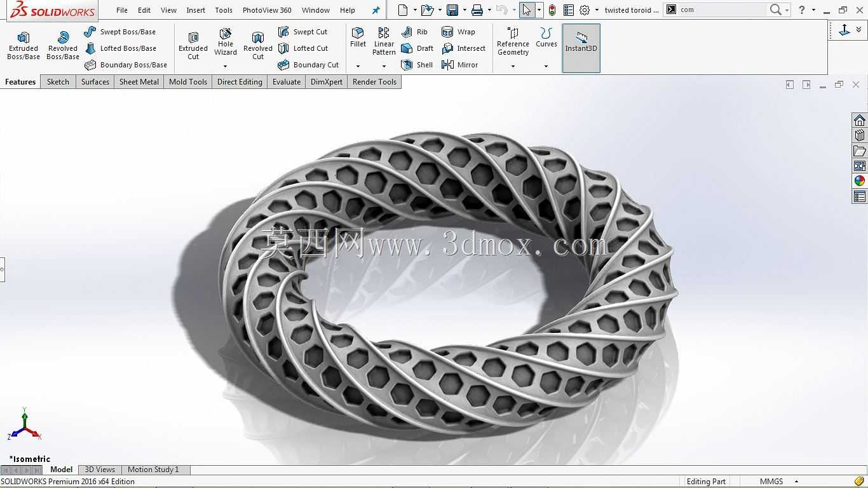Open the Motion Study 1 tab
Image resolution: width=868 pixels, height=488 pixels.
pos(153,470)
